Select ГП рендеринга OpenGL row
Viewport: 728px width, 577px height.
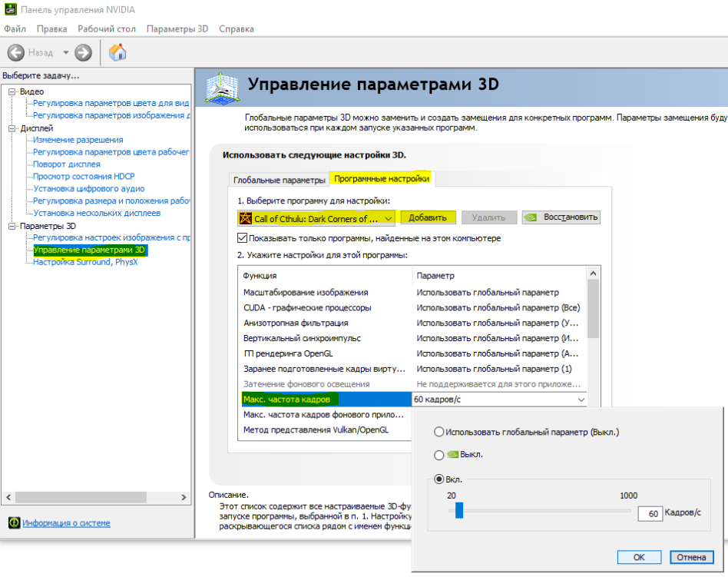pos(412,353)
